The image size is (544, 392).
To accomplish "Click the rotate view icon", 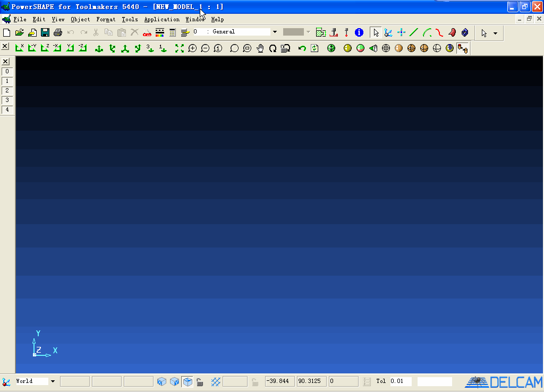I will click(273, 48).
